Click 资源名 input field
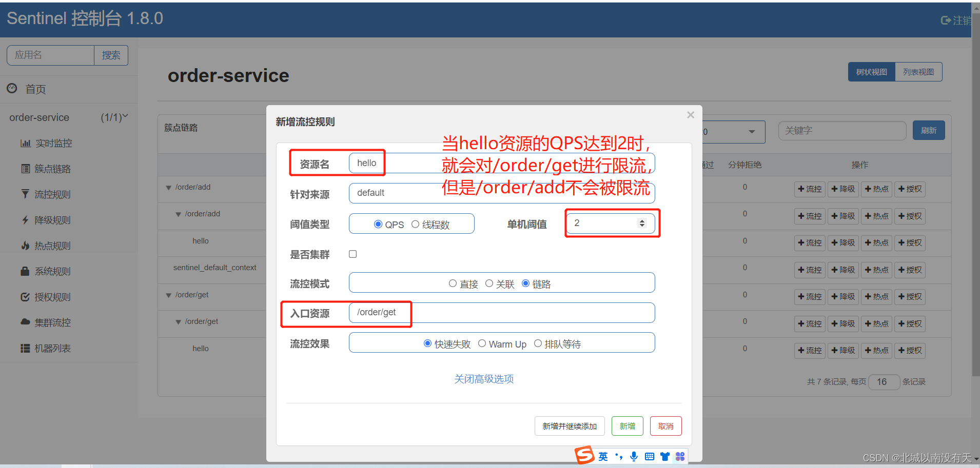The height and width of the screenshot is (468, 980). (502, 163)
